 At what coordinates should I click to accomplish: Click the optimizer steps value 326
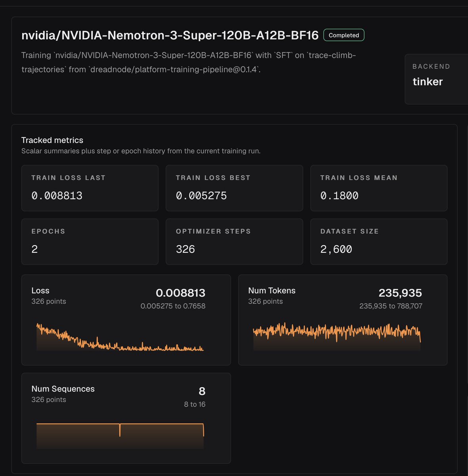[185, 249]
